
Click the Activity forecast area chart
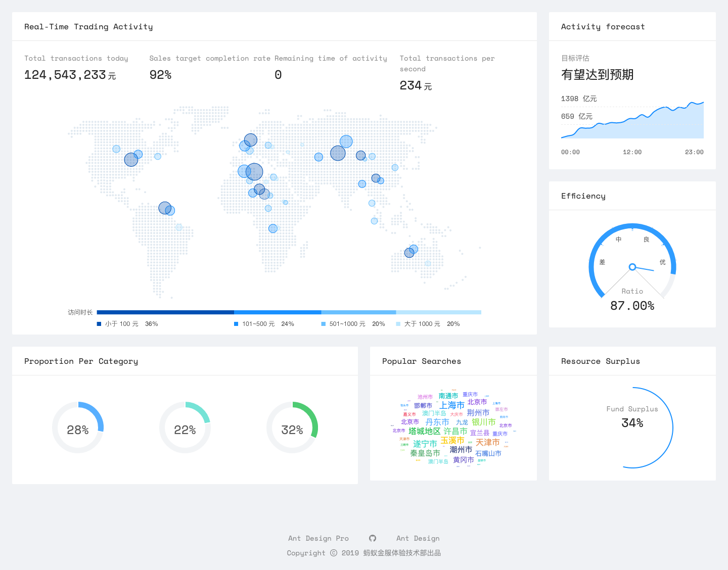coord(632,120)
